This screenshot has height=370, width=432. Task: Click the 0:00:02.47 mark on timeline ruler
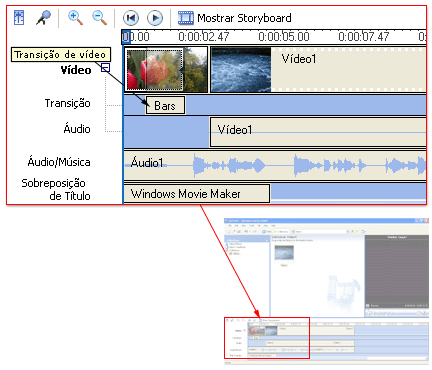tap(204, 36)
